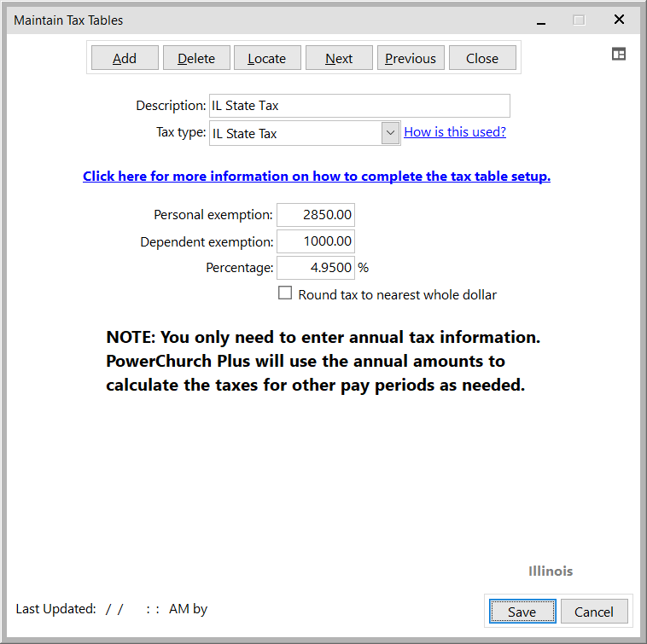
Task: Select the Personal exemption amount field
Action: [x=315, y=215]
